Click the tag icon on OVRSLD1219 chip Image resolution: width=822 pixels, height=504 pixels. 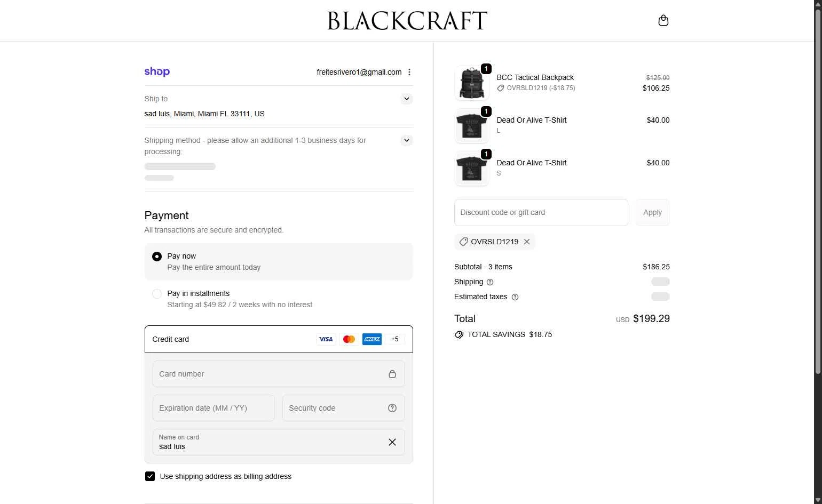tap(464, 242)
